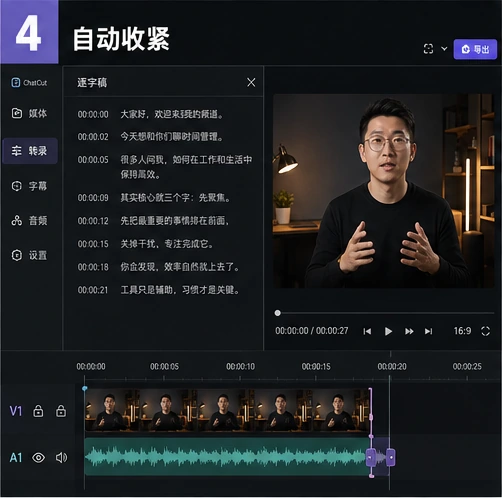
Task: Click the 00:00:10 timeline ruler mark
Action: (240, 367)
